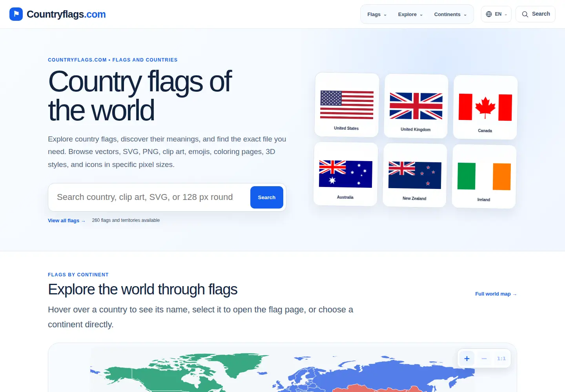Click the blue flag logo icon
565x392 pixels.
[16, 14]
